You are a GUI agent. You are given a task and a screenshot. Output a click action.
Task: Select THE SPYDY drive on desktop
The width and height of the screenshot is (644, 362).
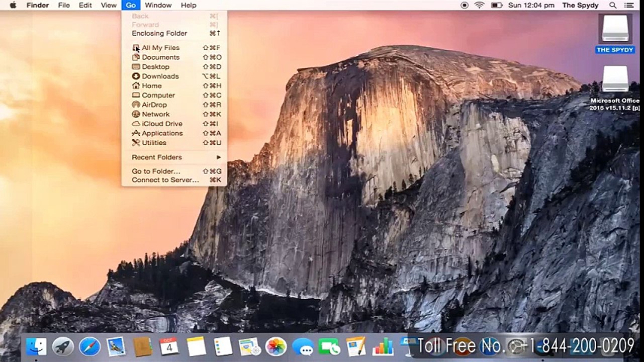point(615,34)
